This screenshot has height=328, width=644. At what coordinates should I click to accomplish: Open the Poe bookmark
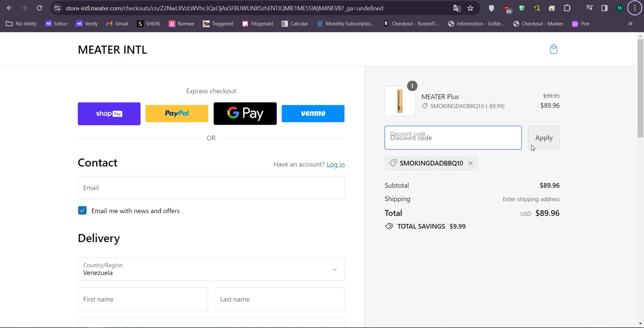580,24
